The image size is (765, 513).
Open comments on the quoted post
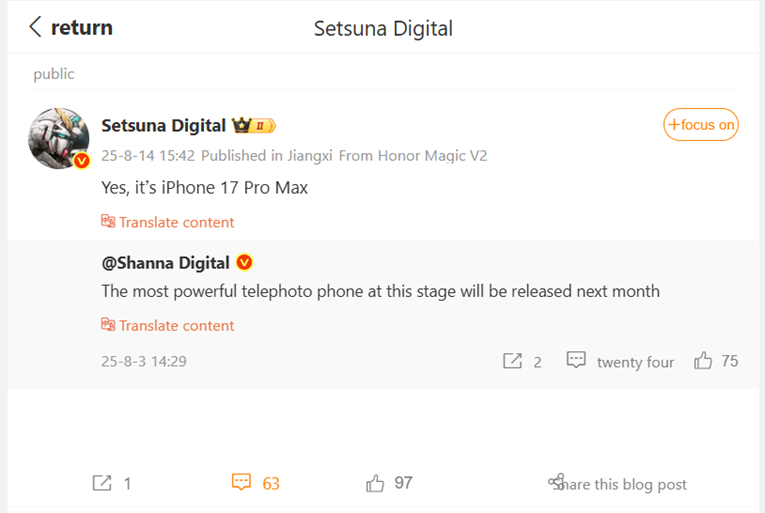coord(577,360)
